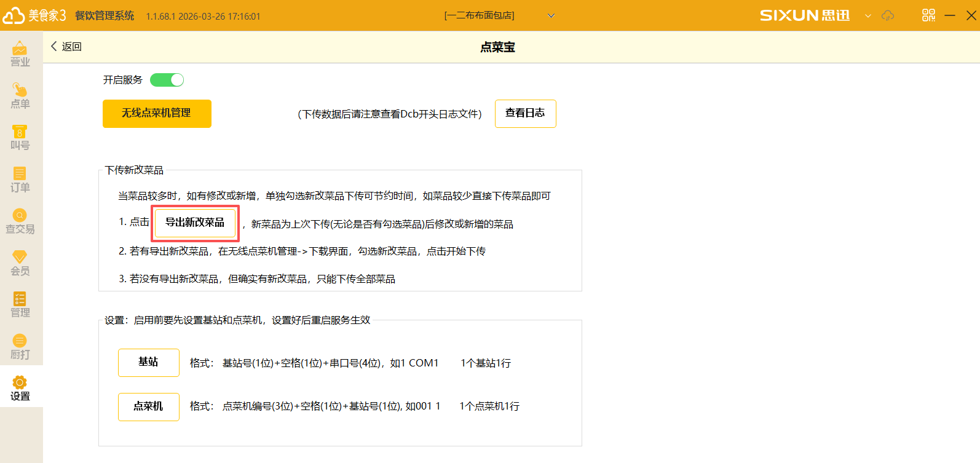Click the 导出新改菜品 export button
This screenshot has height=463, width=980.
tap(195, 223)
